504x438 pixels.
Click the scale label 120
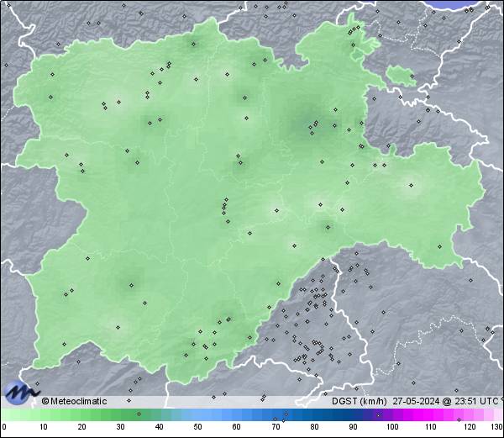tap(470, 427)
